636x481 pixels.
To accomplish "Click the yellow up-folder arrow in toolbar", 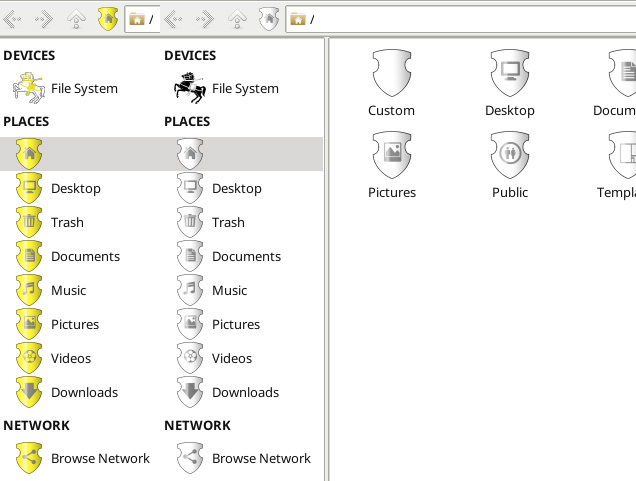I will click(x=76, y=19).
